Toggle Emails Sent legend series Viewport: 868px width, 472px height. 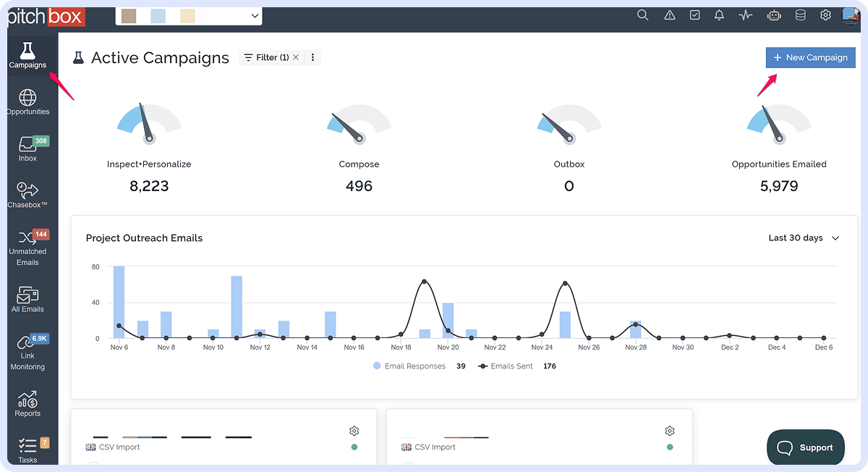pos(505,366)
